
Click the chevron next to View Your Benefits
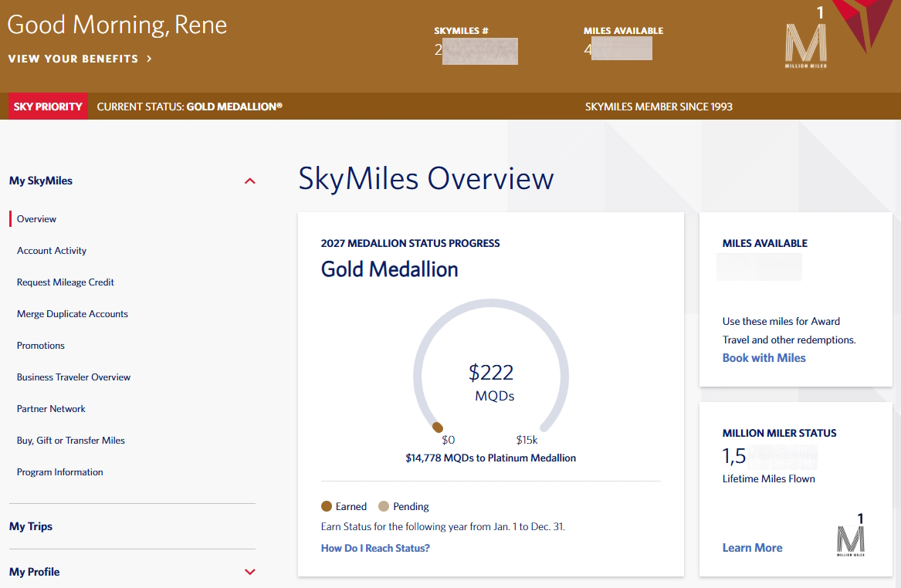click(150, 59)
